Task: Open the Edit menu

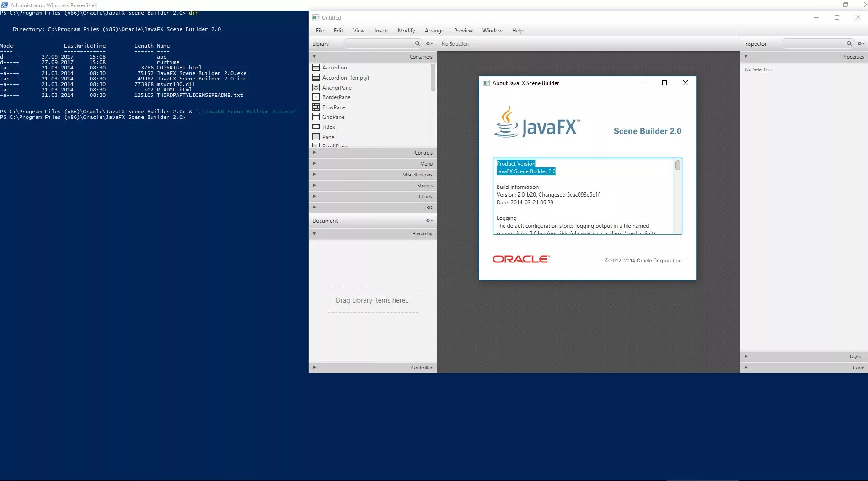Action: pyautogui.click(x=338, y=31)
